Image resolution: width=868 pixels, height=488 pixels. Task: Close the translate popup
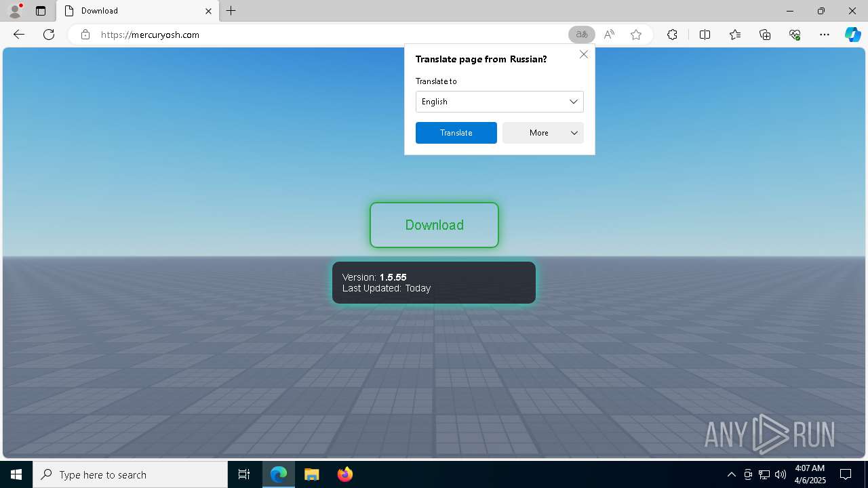(x=584, y=54)
